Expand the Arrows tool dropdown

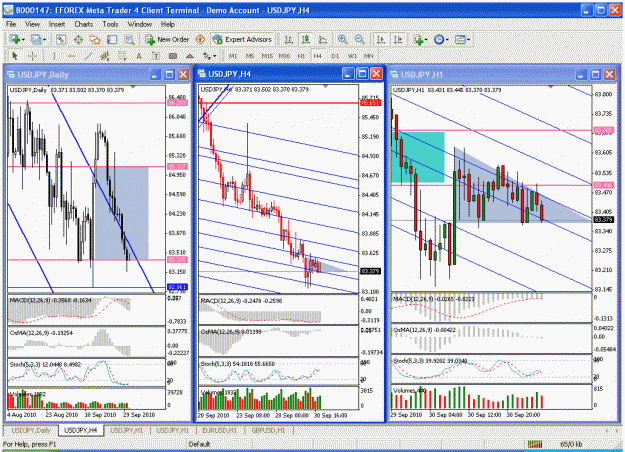pos(214,56)
